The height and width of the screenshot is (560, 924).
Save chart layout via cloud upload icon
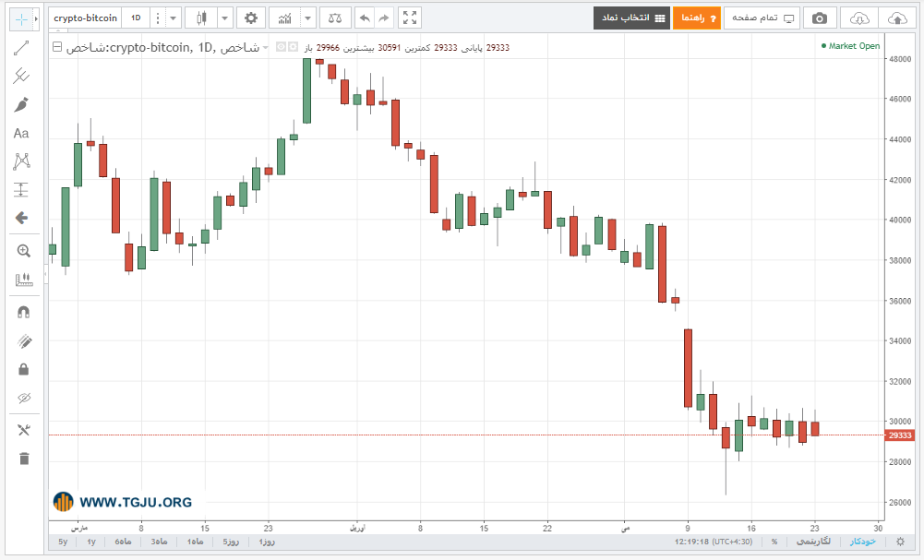click(897, 18)
